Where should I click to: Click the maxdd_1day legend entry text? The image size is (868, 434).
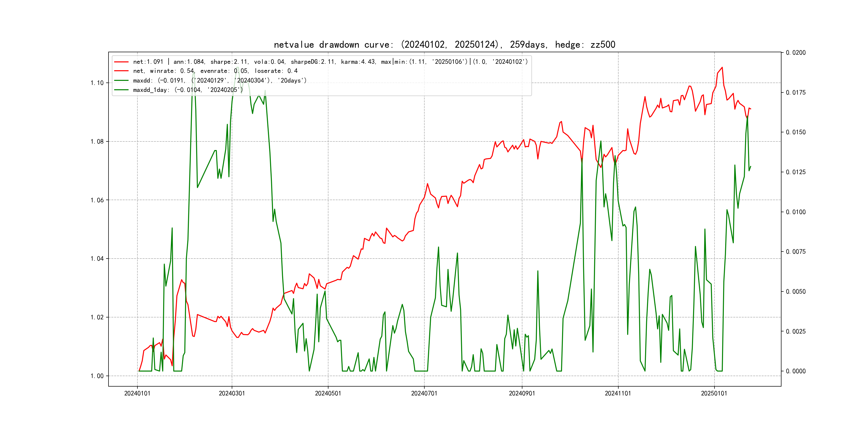click(188, 90)
